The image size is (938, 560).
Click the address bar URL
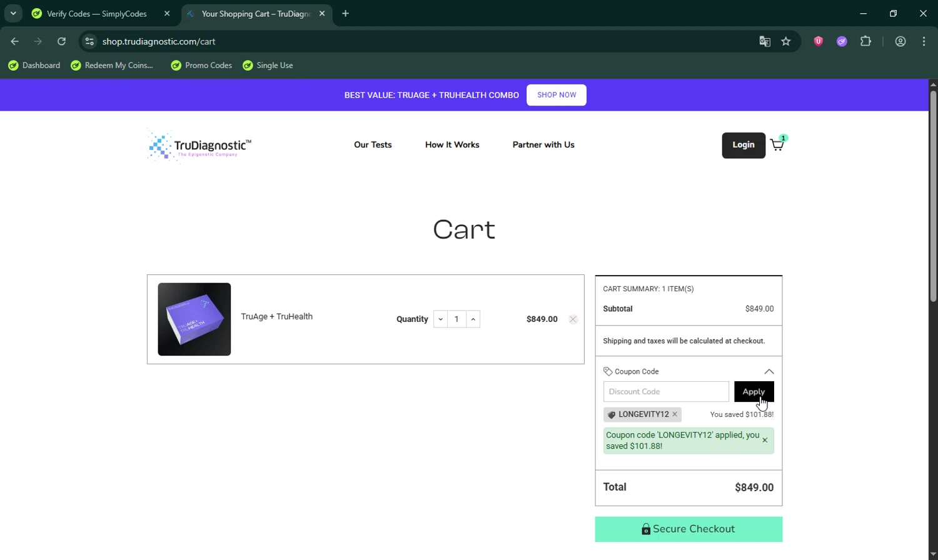point(159,41)
